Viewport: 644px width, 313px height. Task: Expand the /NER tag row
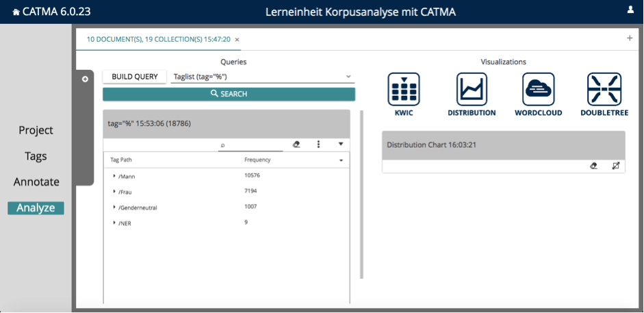tap(114, 223)
